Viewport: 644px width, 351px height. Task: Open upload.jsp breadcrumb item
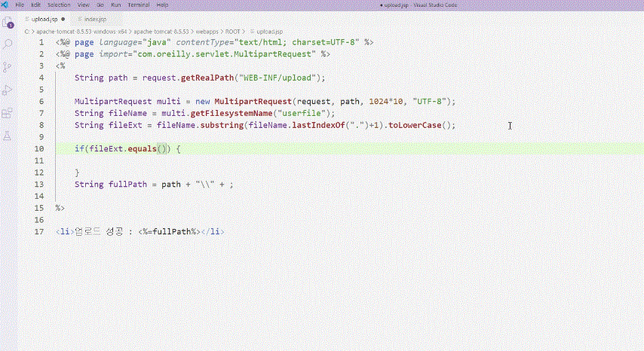coord(266,32)
